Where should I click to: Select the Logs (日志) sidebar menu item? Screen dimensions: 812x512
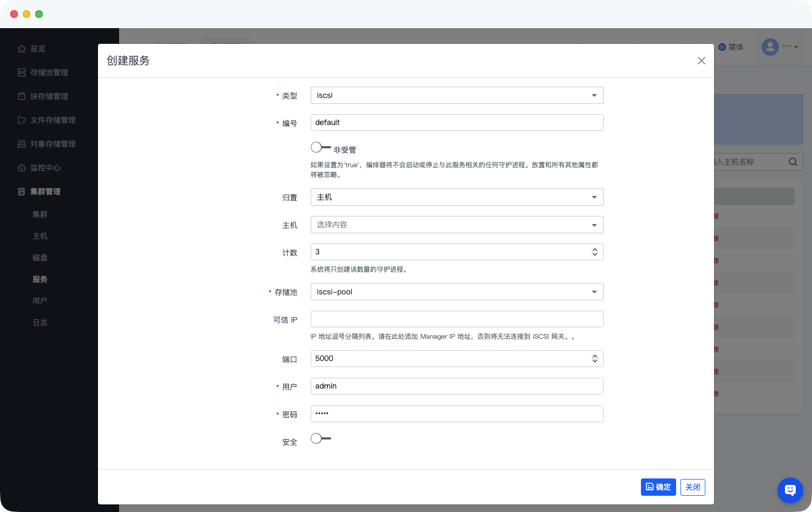coord(40,323)
